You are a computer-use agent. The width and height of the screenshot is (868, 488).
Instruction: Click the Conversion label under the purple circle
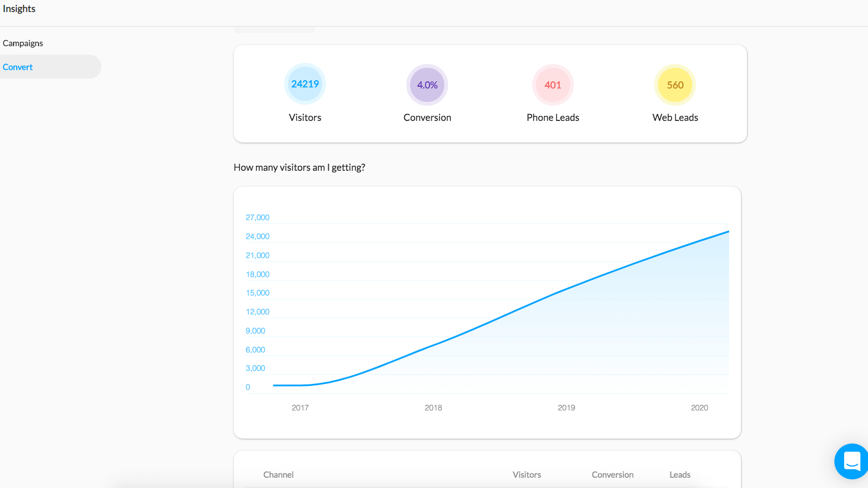[427, 118]
